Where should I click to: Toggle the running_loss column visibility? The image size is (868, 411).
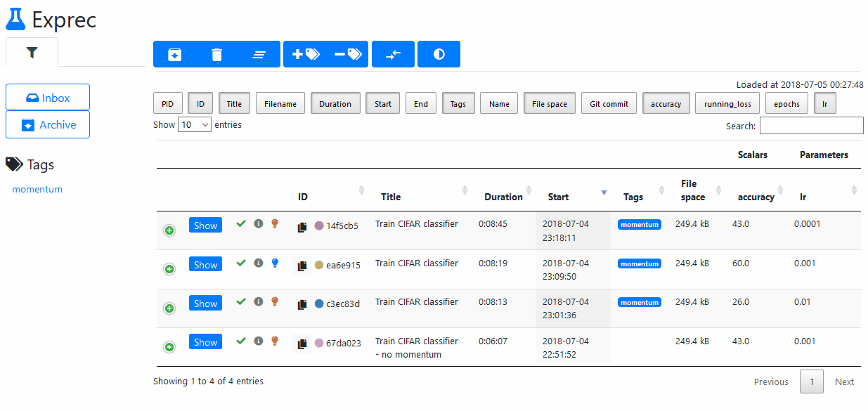(727, 104)
